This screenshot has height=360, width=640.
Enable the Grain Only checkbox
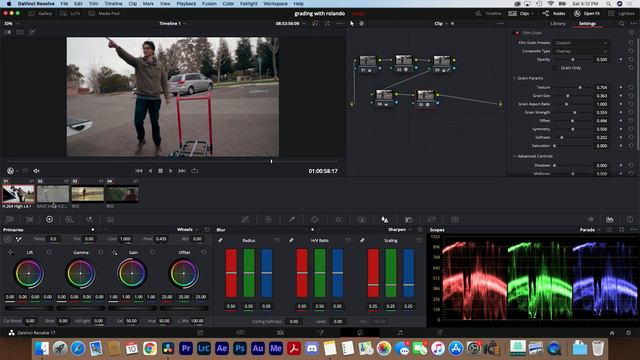[x=555, y=68]
